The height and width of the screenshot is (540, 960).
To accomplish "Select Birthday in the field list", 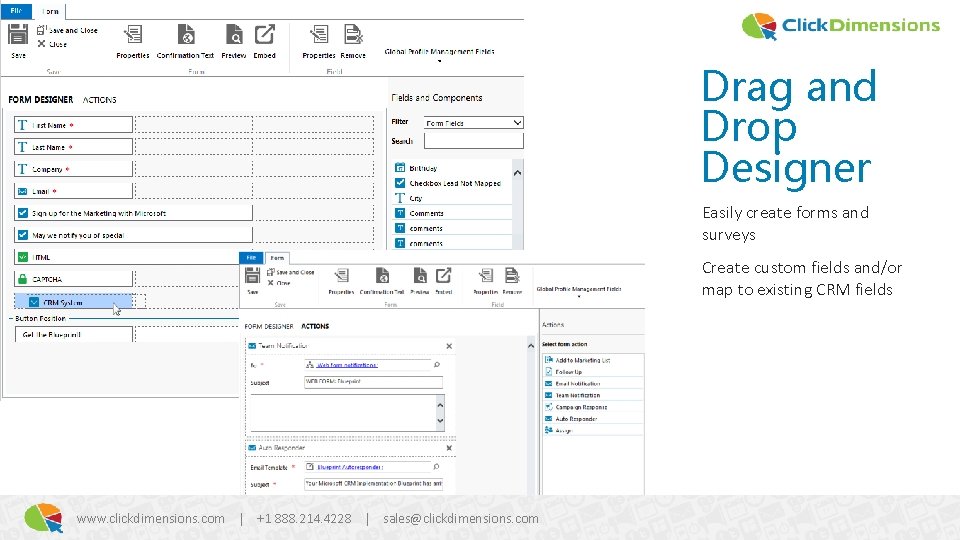I will (x=453, y=168).
